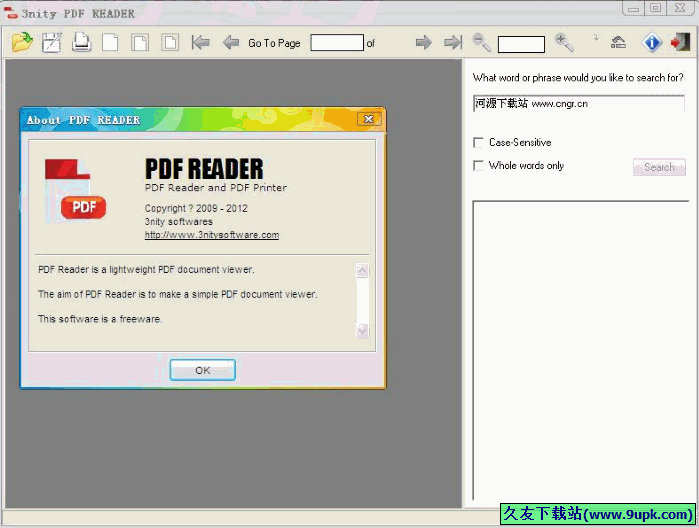The image size is (699, 528).
Task: Close the About PDF READER dialog
Action: point(369,119)
